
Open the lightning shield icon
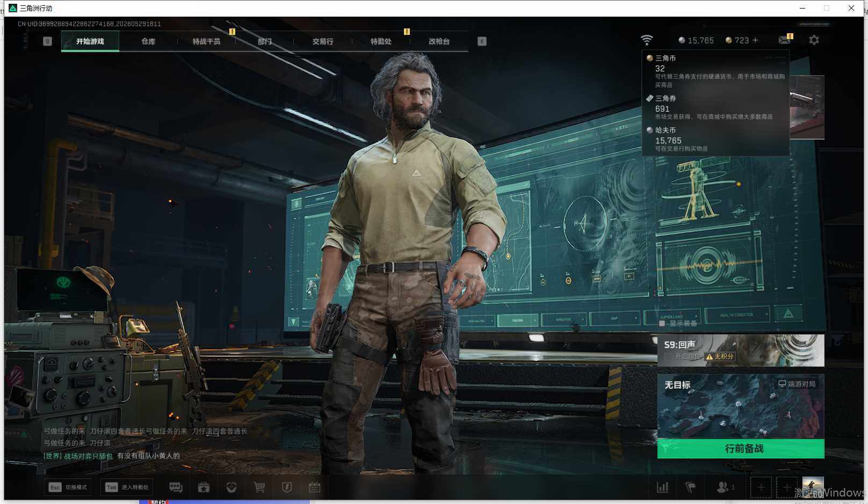(x=287, y=487)
